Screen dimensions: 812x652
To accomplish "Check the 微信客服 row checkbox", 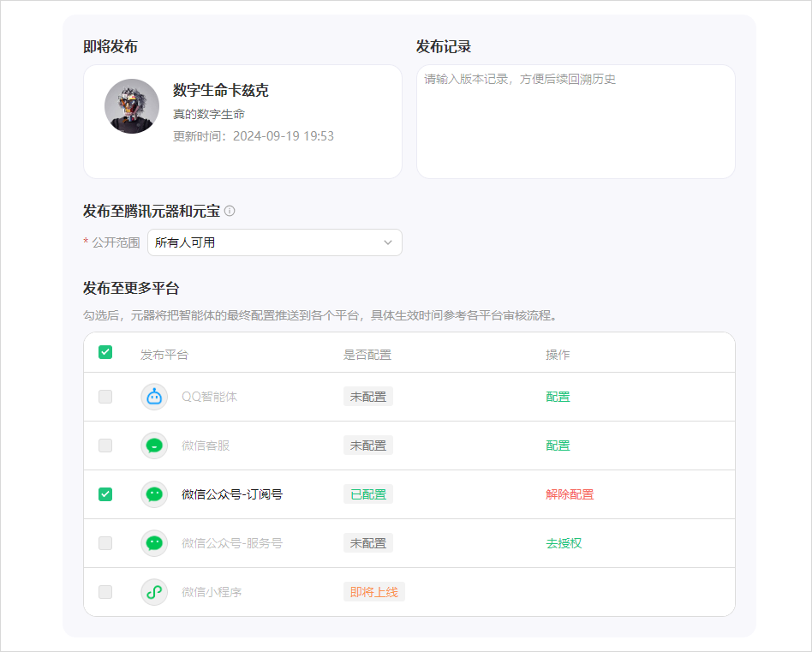I will [105, 446].
